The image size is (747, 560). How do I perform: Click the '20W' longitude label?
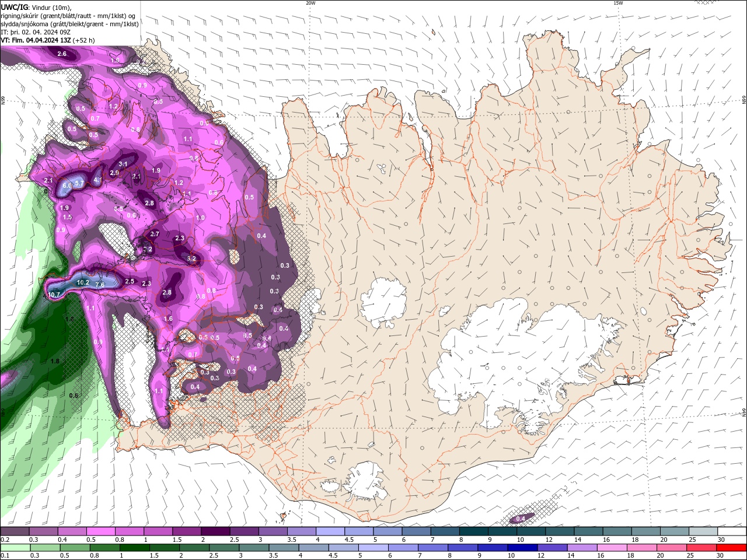click(x=310, y=3)
